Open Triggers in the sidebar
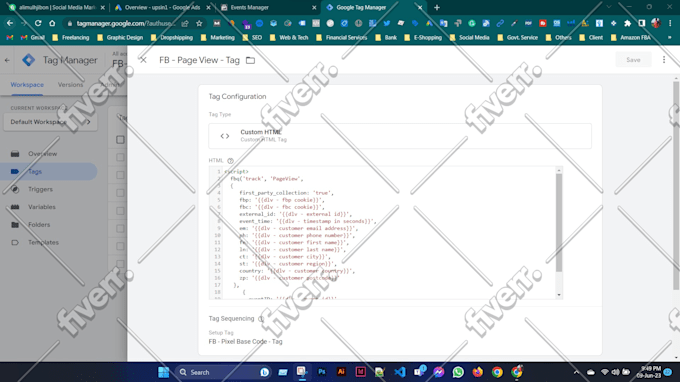 [x=40, y=189]
